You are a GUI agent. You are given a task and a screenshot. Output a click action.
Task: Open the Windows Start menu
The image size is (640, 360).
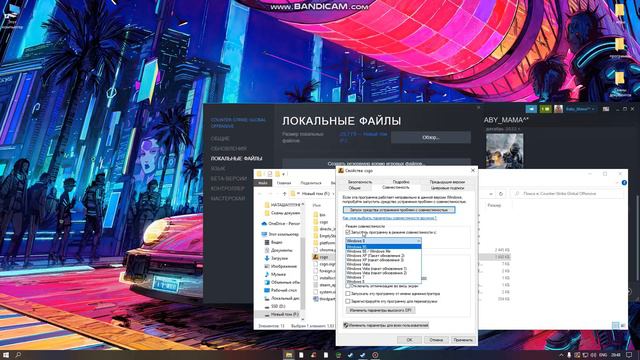point(6,355)
